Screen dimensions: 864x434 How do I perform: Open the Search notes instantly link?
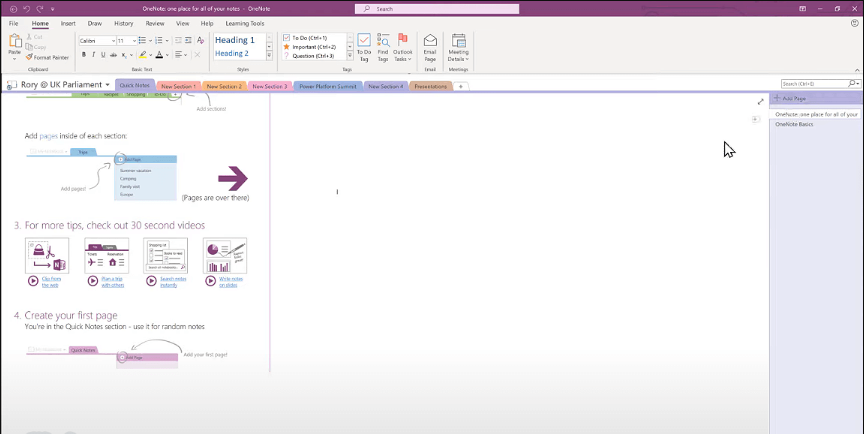(x=173, y=282)
